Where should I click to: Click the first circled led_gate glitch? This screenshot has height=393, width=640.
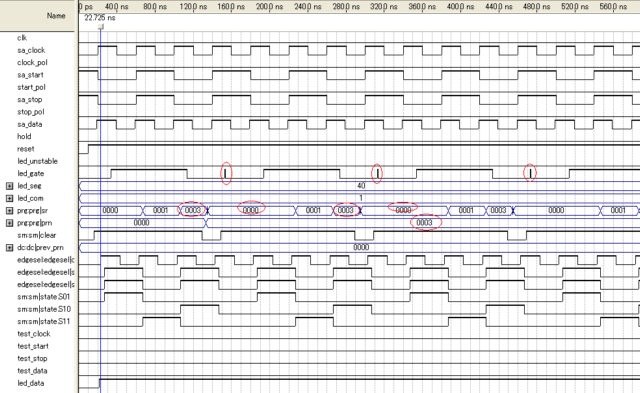(226, 173)
